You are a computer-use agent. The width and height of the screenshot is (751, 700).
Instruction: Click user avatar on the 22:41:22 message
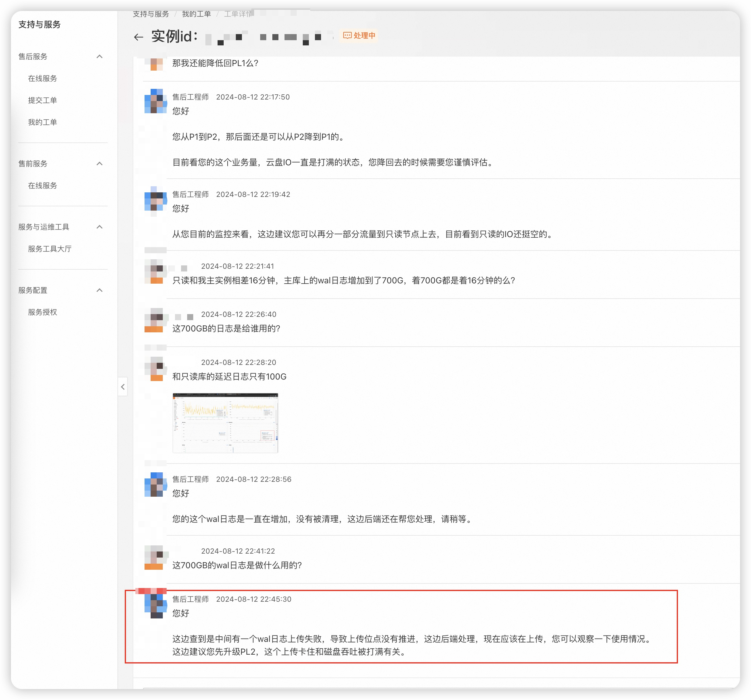click(155, 558)
